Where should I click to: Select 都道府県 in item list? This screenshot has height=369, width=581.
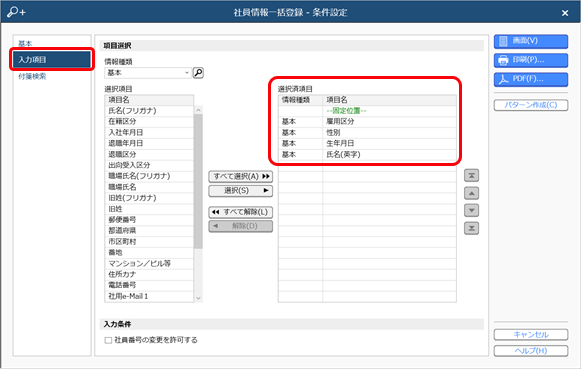(149, 230)
